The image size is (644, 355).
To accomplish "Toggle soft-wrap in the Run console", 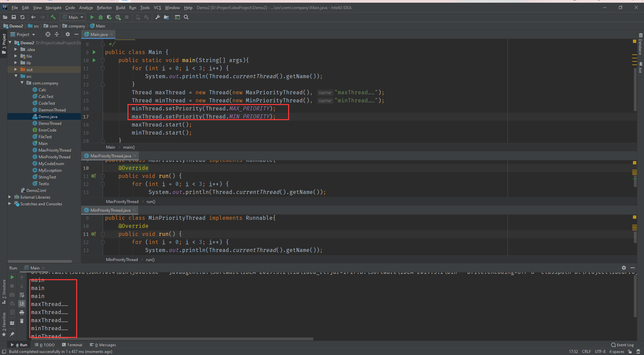I will point(22,295).
